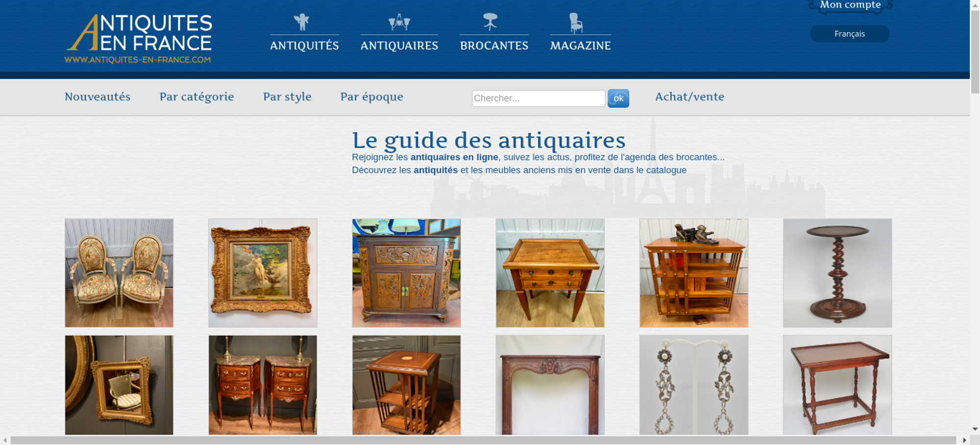
Task: Open the pair of Louis XVI armchairs thumbnail
Action: [x=119, y=273]
